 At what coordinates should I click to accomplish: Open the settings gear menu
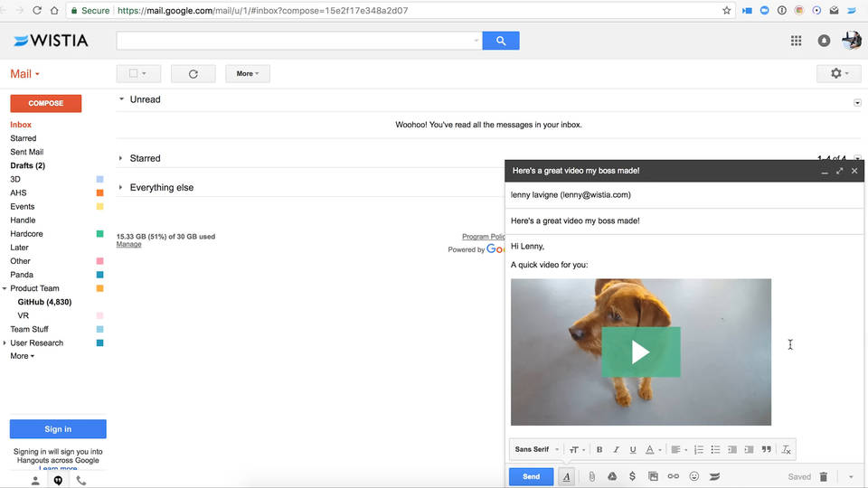tap(839, 73)
